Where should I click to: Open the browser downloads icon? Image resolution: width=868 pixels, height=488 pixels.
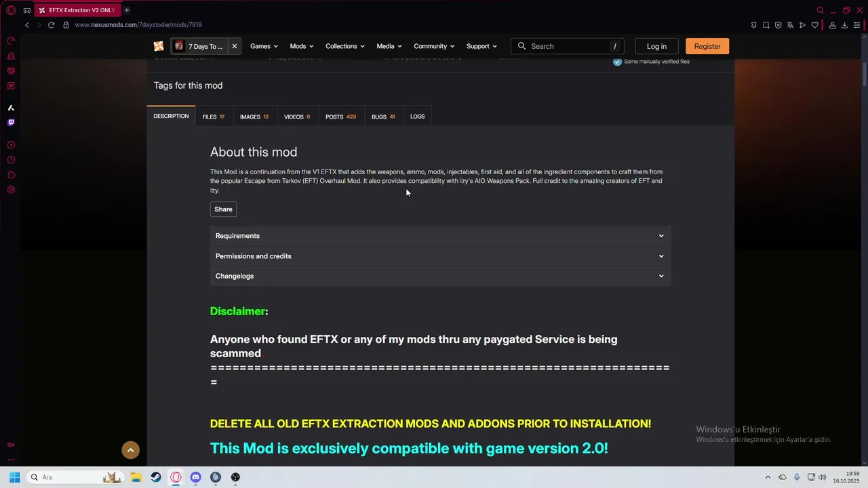point(844,25)
